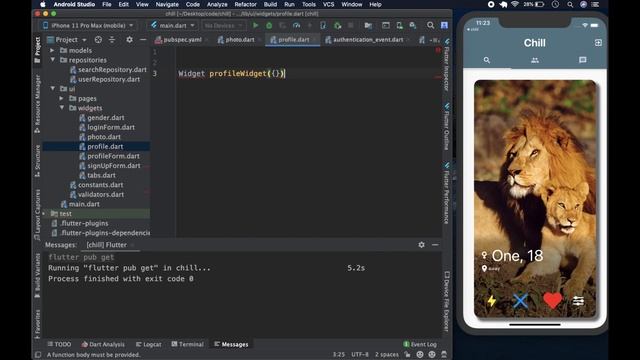Collapse all in Project panel header
The width and height of the screenshot is (640, 360).
[x=112, y=40]
